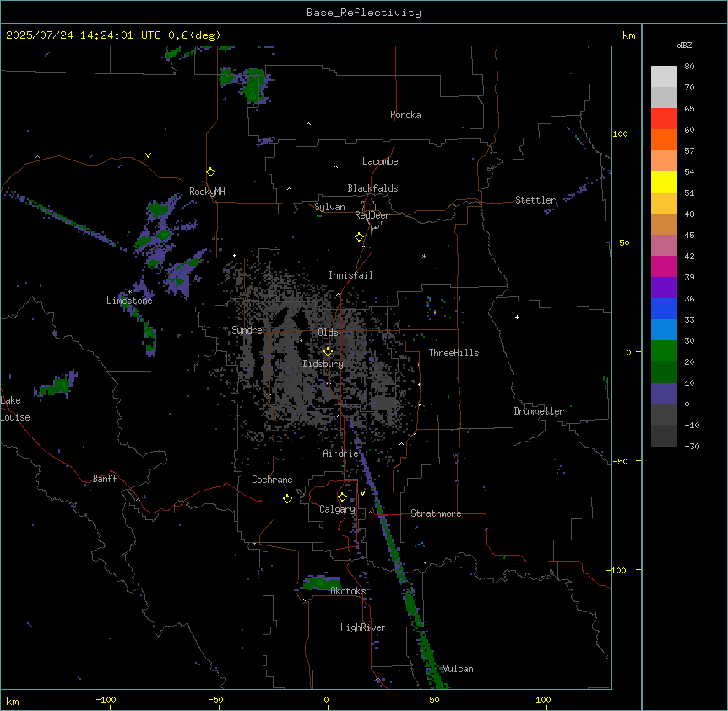
Task: Click the Airdrie city label
Action: [x=341, y=453]
